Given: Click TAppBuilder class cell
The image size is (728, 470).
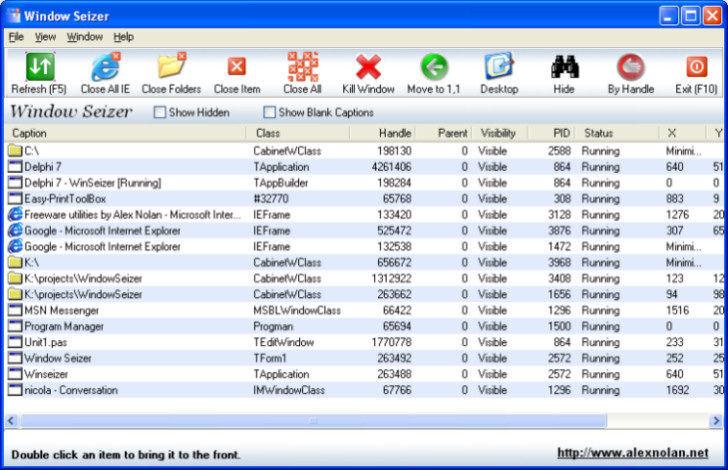Looking at the screenshot, I should pyautogui.click(x=281, y=183).
